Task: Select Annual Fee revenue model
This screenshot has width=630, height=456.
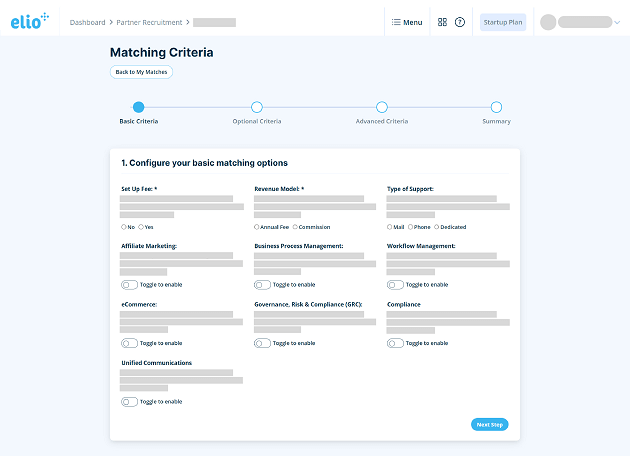Action: pyautogui.click(x=256, y=227)
